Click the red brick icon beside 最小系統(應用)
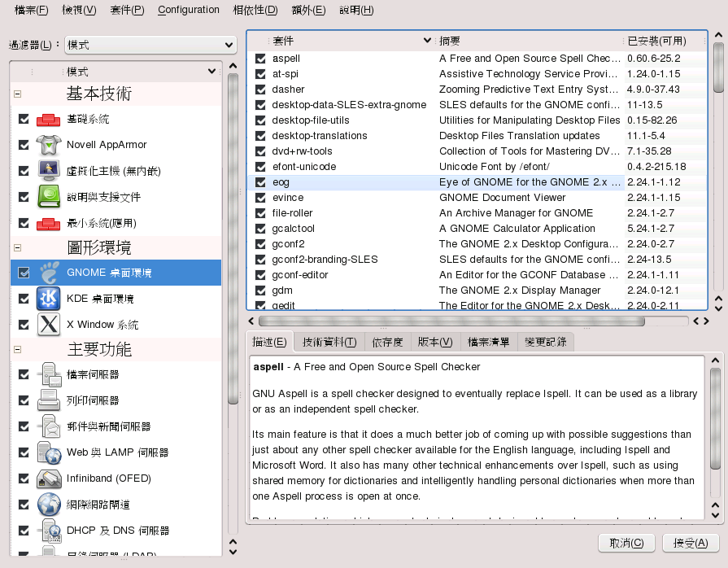This screenshot has width=728, height=568. (48, 224)
